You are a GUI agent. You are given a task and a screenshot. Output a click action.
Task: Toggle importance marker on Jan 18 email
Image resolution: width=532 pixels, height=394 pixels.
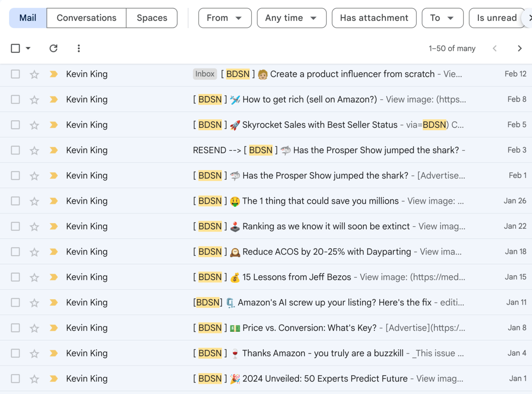pyautogui.click(x=54, y=252)
